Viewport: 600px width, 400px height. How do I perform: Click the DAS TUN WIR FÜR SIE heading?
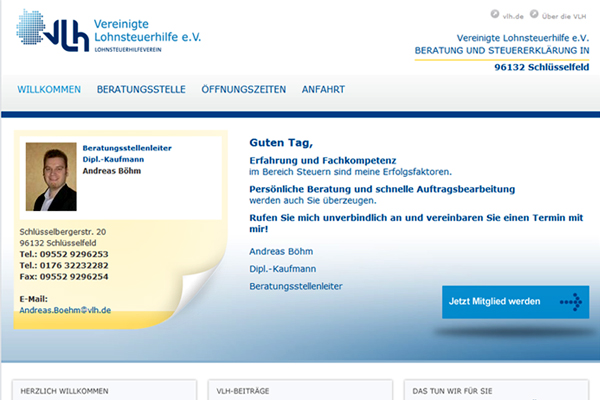(452, 391)
